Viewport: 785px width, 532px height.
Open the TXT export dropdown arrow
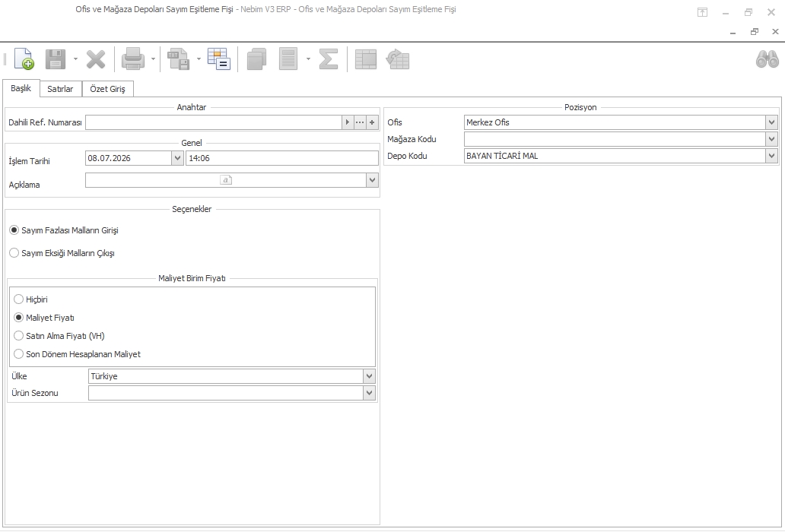point(199,59)
